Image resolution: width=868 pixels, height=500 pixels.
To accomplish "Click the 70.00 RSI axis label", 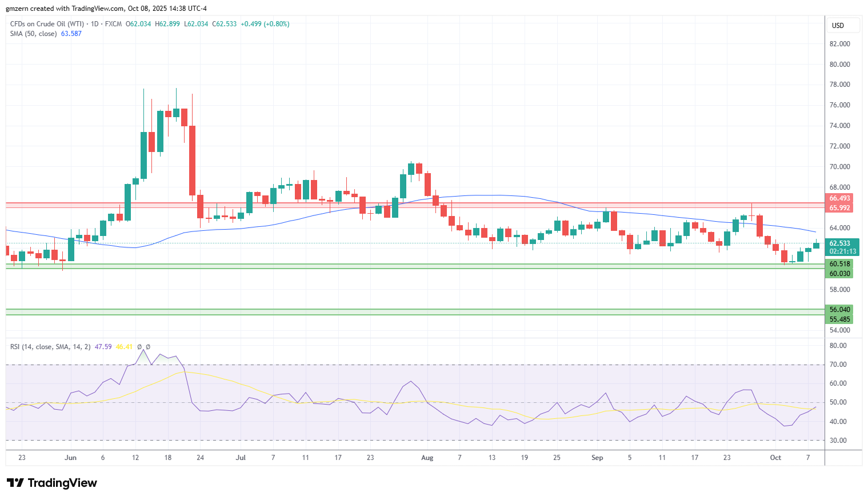I will pos(838,365).
